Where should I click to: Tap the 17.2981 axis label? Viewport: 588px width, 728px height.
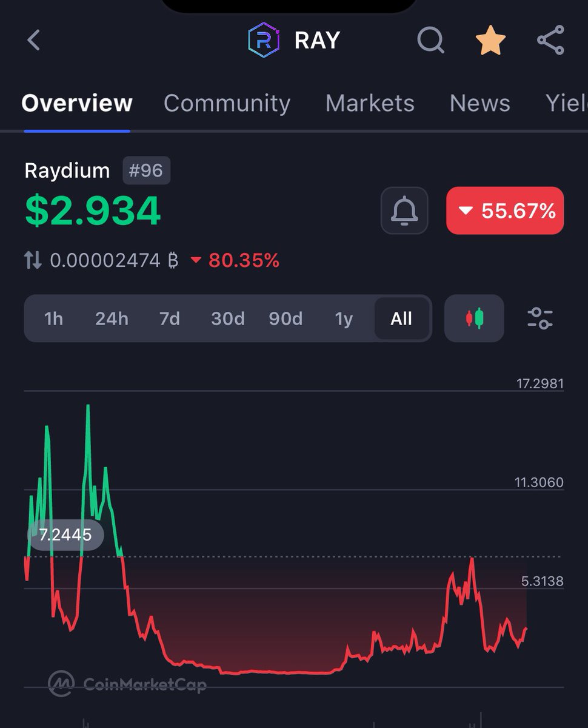point(540,383)
